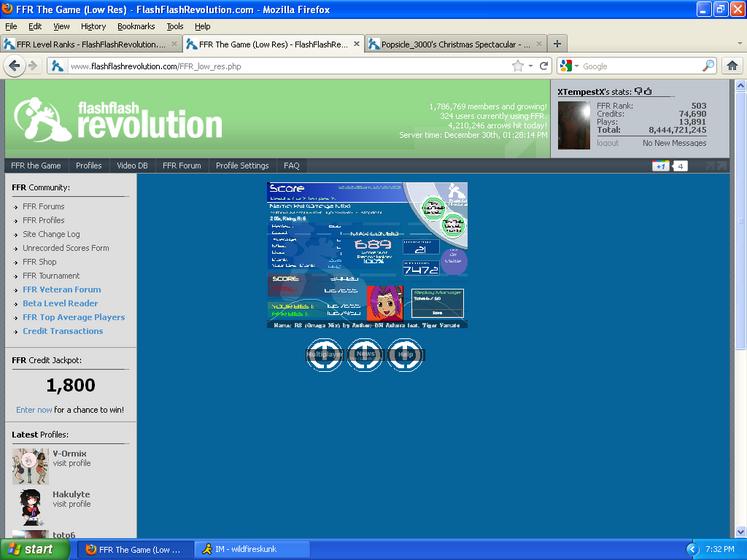The image size is (747, 560).
Task: Click the cartoon girl thumbnail in game
Action: click(x=384, y=303)
